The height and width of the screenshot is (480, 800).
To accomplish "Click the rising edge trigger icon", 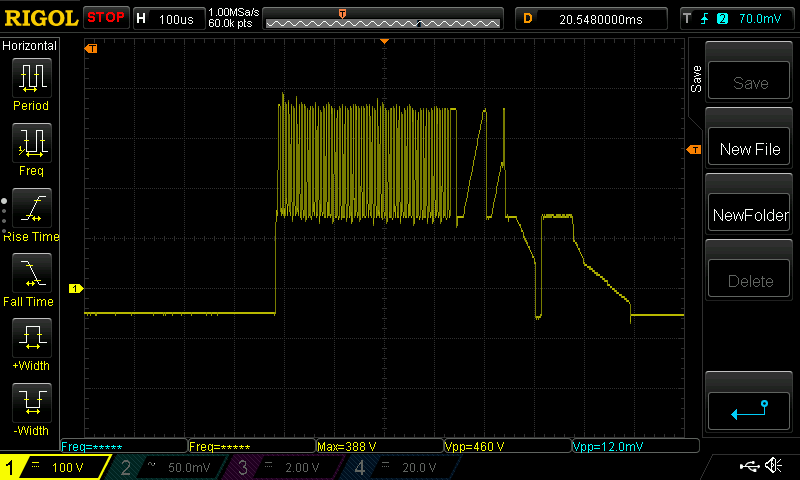I will 705,19.
